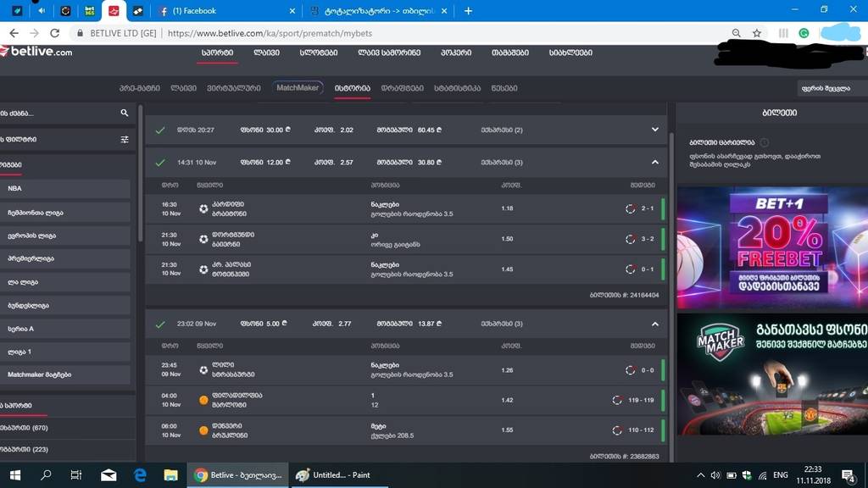Click into the sidebar search field
This screenshot has height=488, width=868.
[x=58, y=113]
